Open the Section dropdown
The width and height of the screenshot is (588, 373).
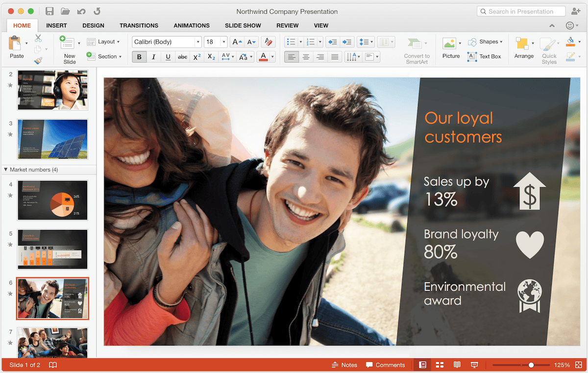coord(103,56)
